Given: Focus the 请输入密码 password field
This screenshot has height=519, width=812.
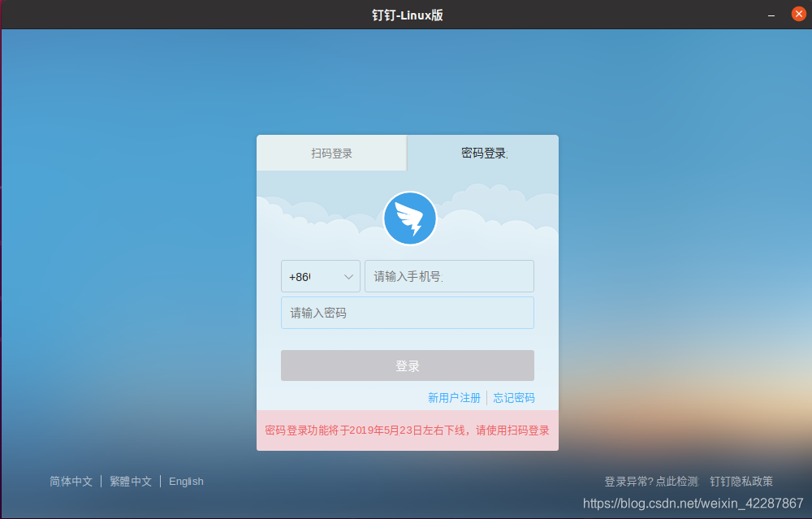Looking at the screenshot, I should click(408, 313).
